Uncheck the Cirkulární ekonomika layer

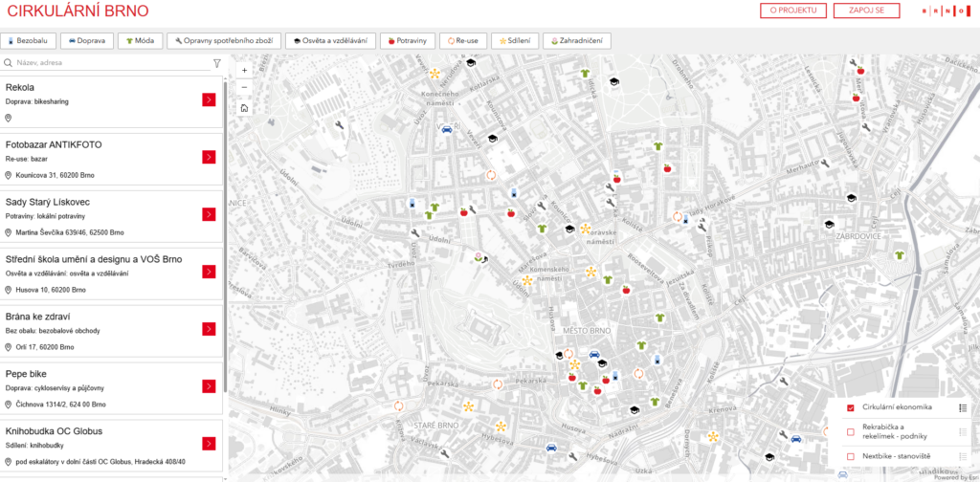pos(850,408)
